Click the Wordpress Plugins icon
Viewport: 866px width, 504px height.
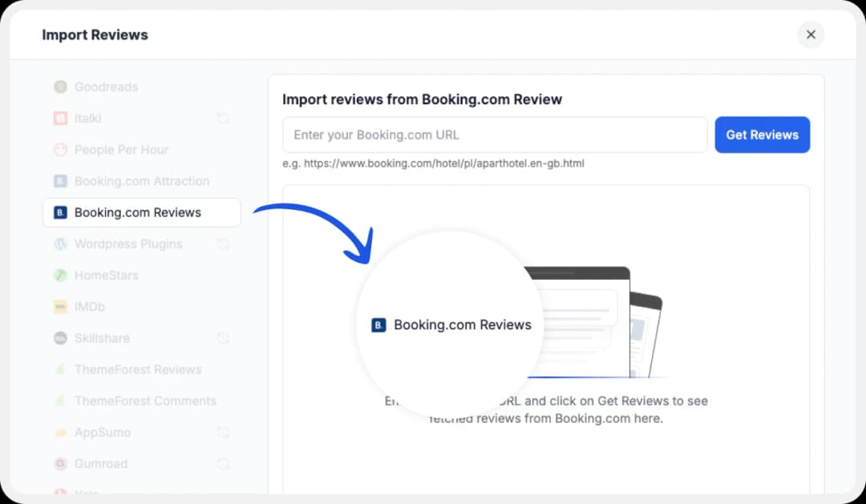point(60,244)
